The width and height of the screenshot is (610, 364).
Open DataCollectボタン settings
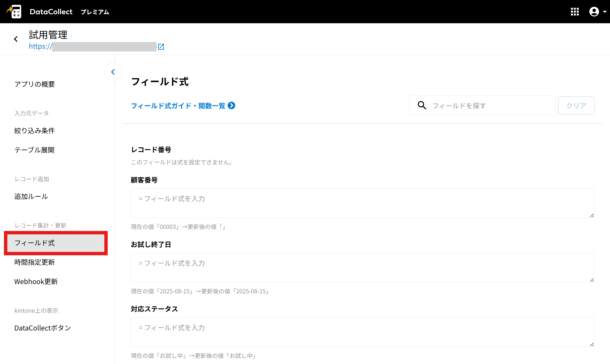[43, 328]
